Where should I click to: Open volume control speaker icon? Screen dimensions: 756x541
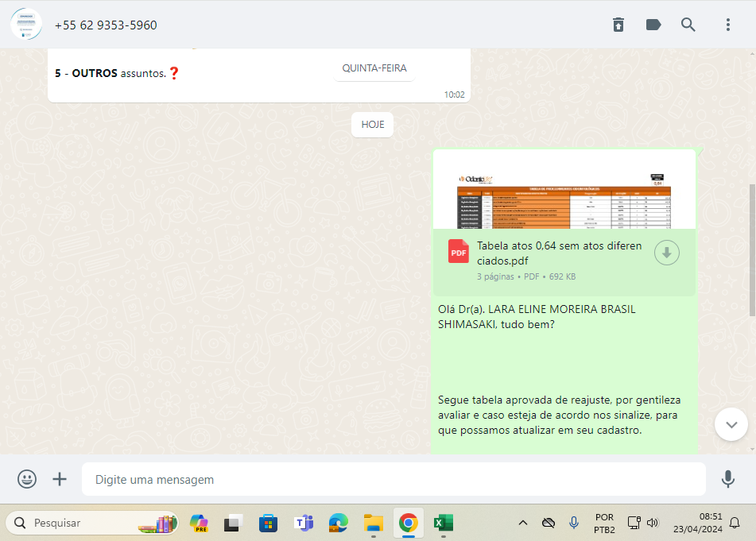tap(653, 523)
